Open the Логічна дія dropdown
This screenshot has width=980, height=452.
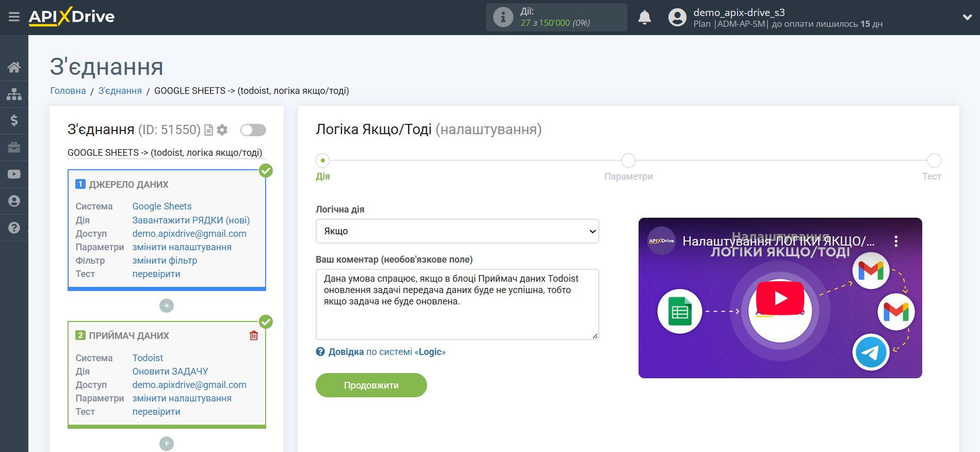tap(457, 231)
